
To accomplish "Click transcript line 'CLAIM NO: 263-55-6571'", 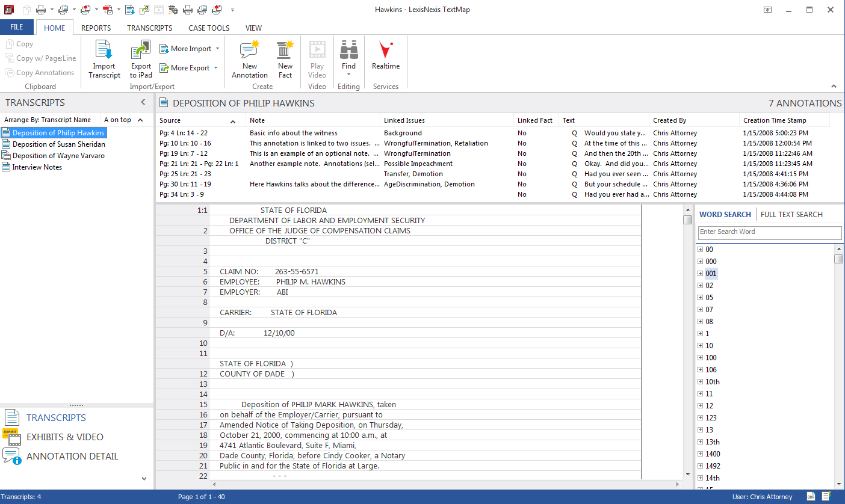I will point(269,272).
